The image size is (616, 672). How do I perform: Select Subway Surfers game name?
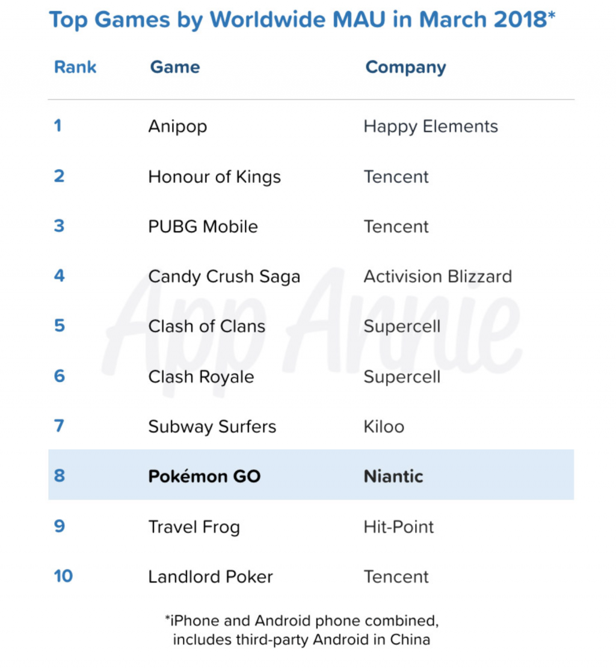coord(212,427)
